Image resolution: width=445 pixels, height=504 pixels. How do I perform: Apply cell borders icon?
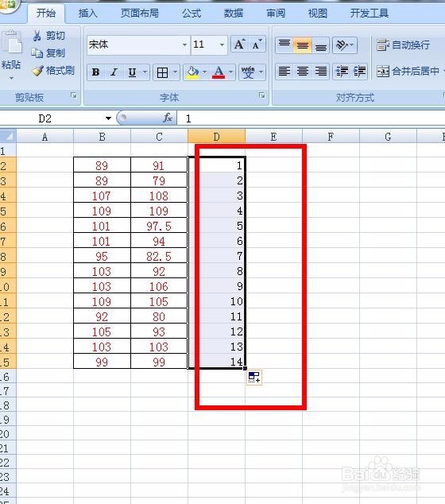[163, 72]
